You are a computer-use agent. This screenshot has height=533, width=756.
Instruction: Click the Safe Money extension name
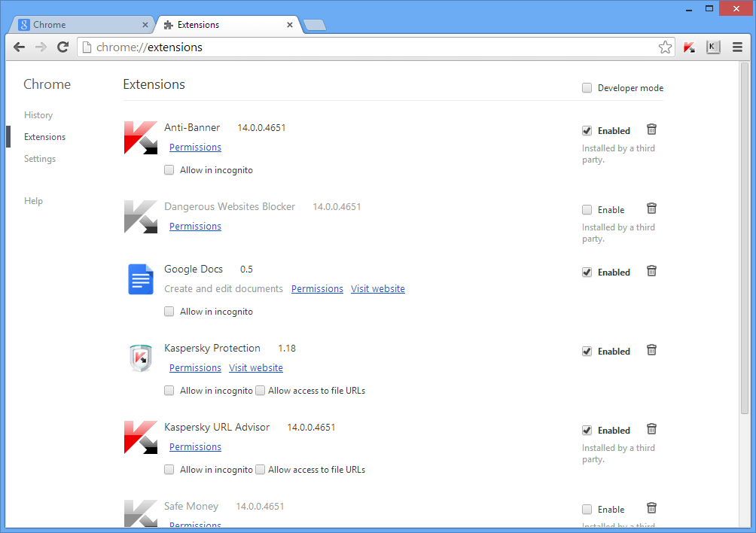click(191, 506)
